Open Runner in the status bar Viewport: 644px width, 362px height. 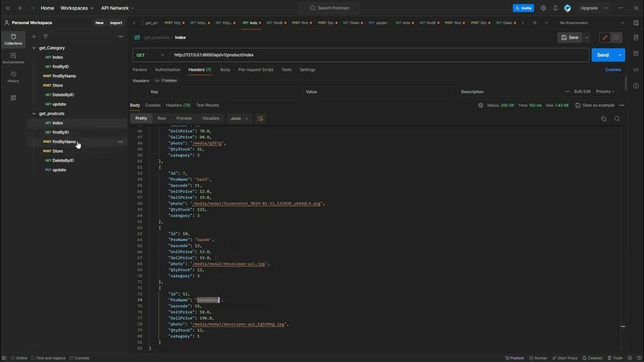(x=538, y=358)
